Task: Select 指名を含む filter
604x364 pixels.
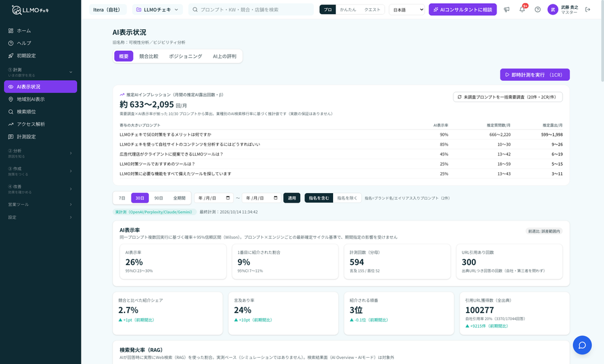Action: click(319, 198)
